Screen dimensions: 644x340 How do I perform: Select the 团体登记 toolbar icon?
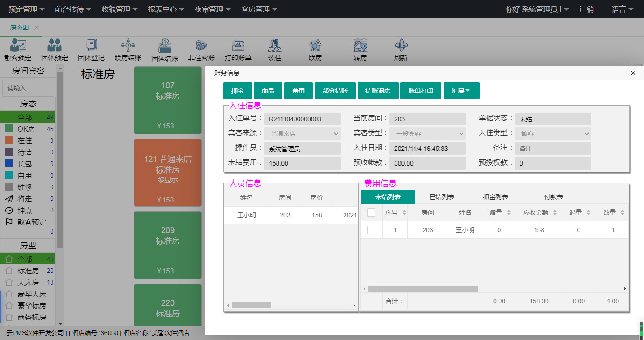[91, 45]
